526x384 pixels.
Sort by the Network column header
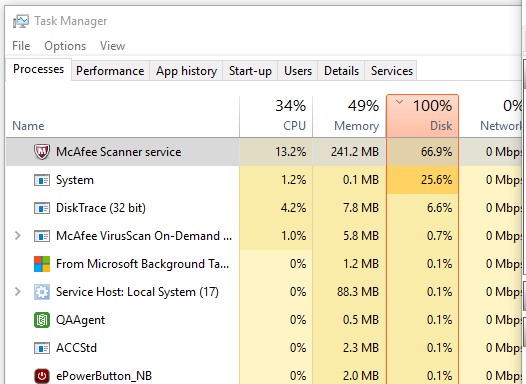(x=490, y=116)
